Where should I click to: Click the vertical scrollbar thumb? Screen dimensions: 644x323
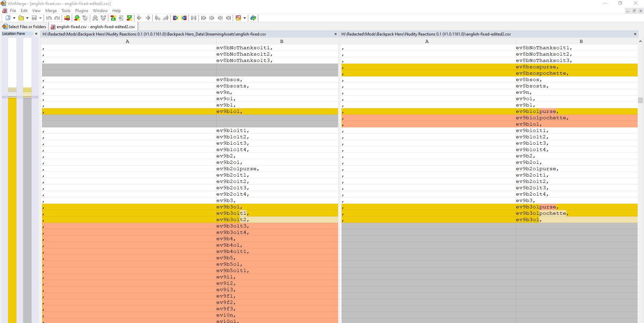click(x=640, y=100)
